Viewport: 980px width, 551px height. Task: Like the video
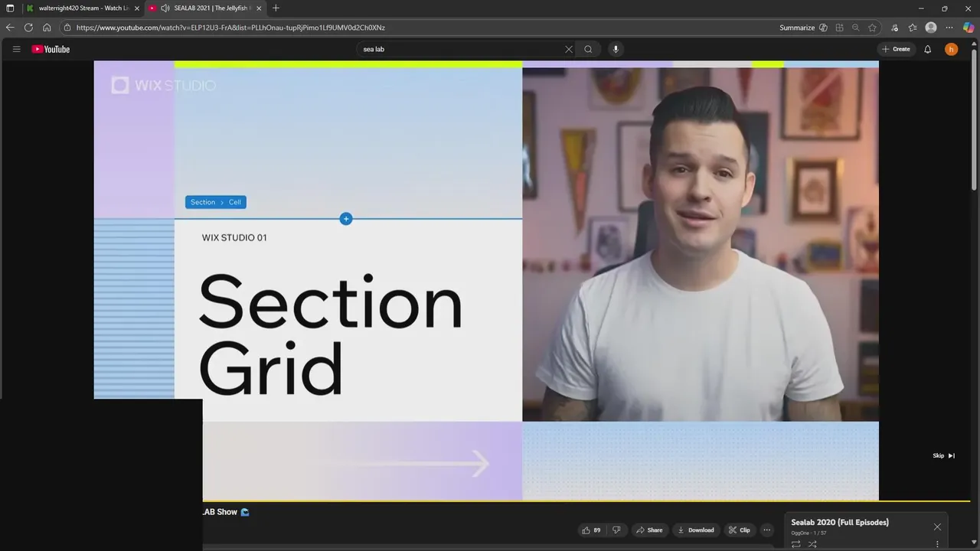coord(590,530)
